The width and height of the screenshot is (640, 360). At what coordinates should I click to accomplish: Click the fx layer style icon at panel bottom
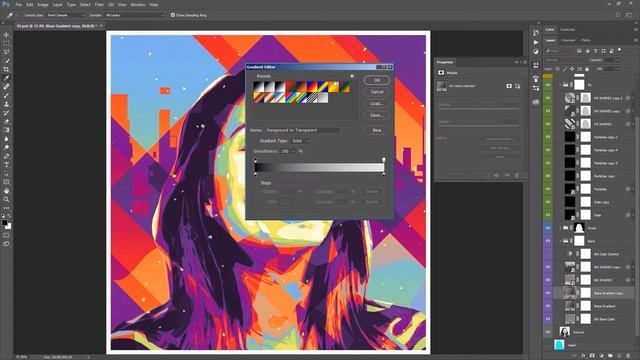pyautogui.click(x=583, y=356)
